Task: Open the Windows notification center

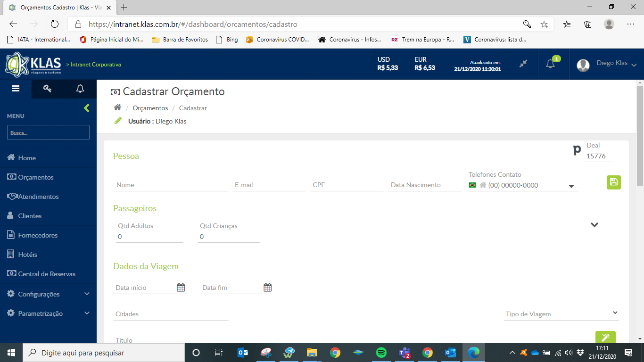Action: (628, 353)
